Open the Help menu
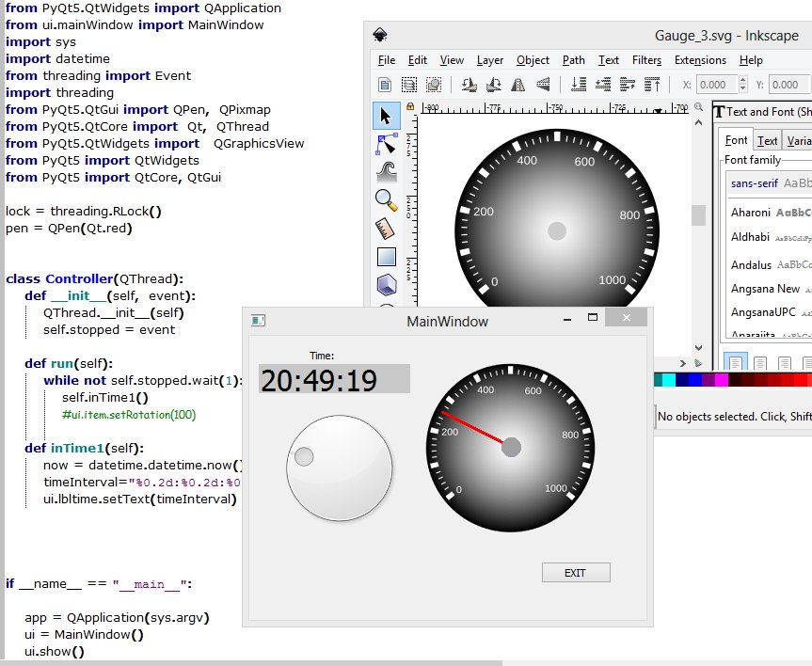 [x=751, y=60]
